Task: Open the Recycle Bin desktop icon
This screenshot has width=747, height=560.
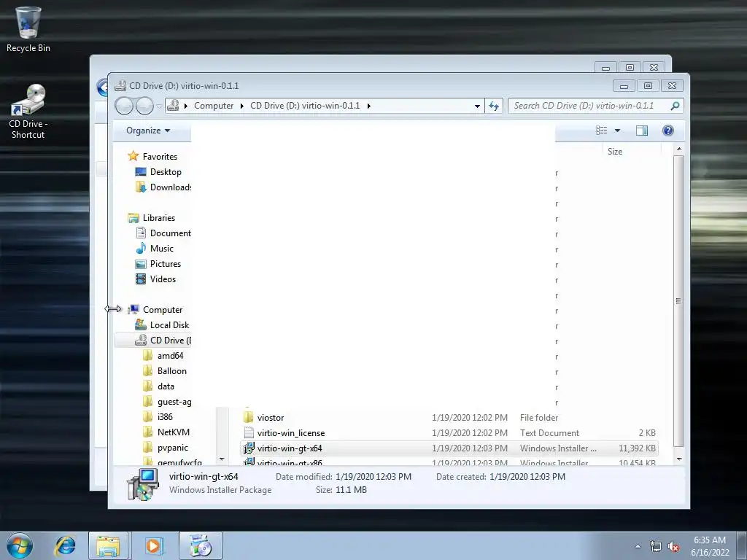Action: pyautogui.click(x=28, y=29)
